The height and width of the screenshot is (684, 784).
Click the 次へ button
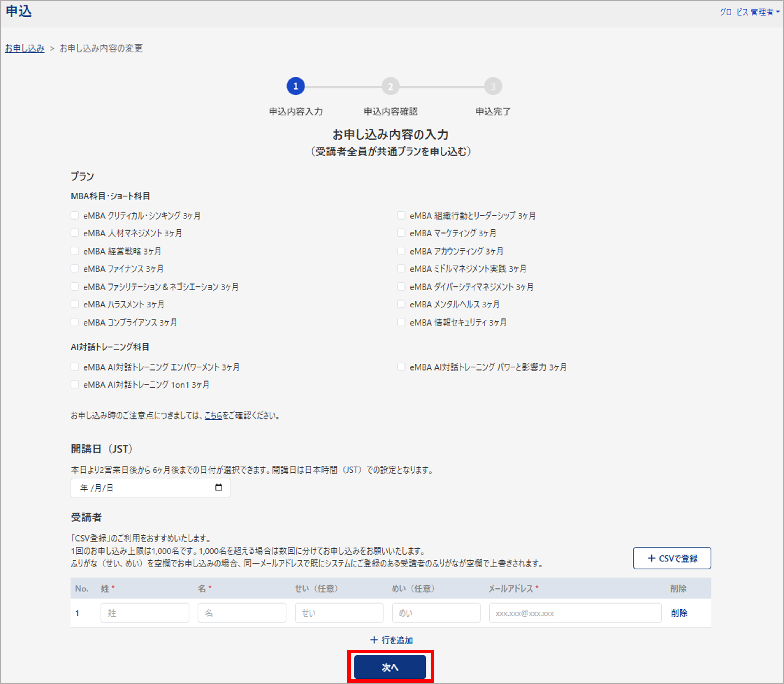tap(390, 667)
